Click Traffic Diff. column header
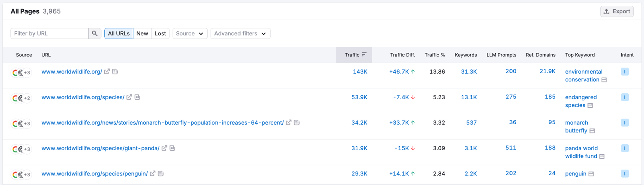 pos(402,55)
